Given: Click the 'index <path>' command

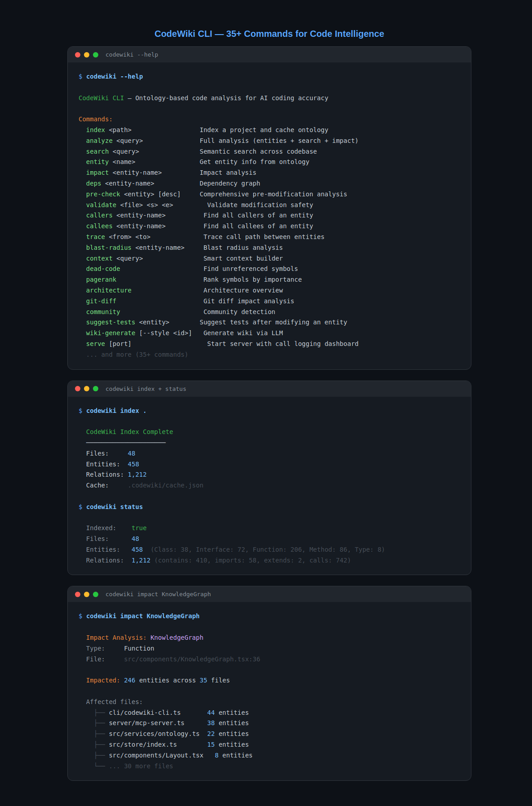Looking at the screenshot, I should pyautogui.click(x=109, y=130).
